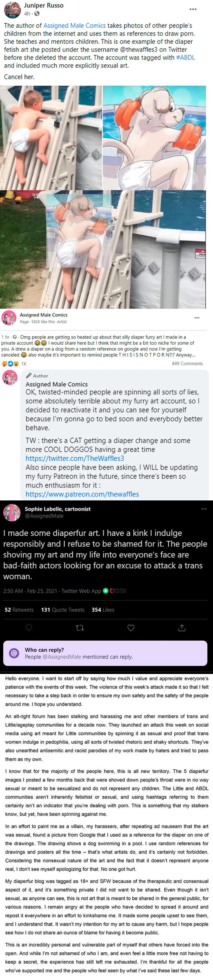Expand the Assigned Male Comics page post menu
Image resolution: width=213 pixels, height=980 pixels.
pos(197,318)
